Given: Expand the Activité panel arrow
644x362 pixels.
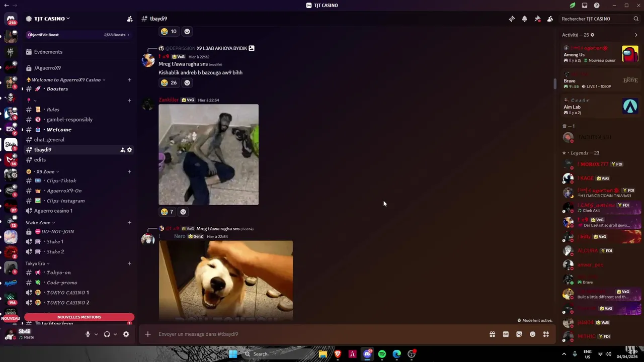Looking at the screenshot, I should pyautogui.click(x=636, y=35).
